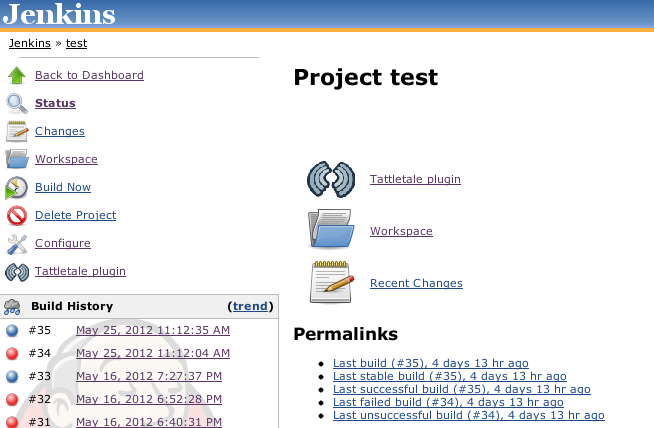Image resolution: width=654 pixels, height=428 pixels.
Task: Click the weather icon beside Build History
Action: click(x=12, y=307)
